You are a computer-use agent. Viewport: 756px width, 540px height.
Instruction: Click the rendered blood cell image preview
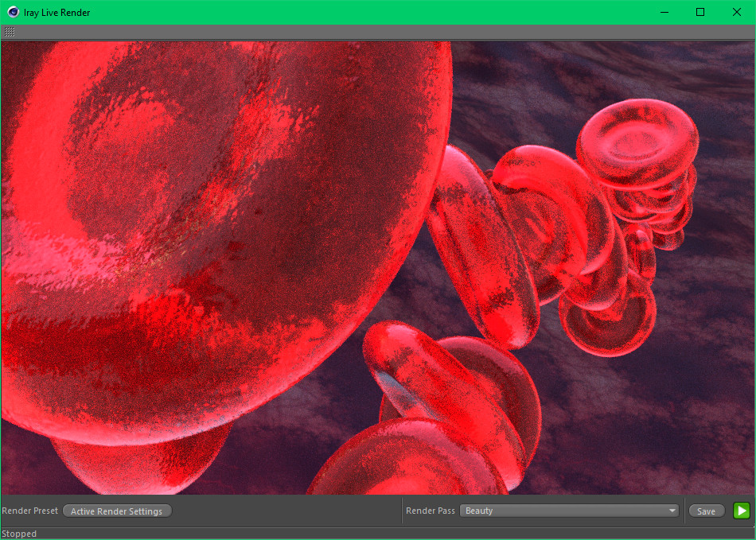pos(378,268)
